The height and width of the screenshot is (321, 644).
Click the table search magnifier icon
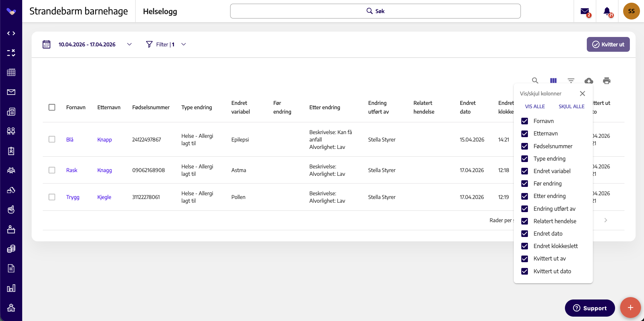click(x=535, y=80)
